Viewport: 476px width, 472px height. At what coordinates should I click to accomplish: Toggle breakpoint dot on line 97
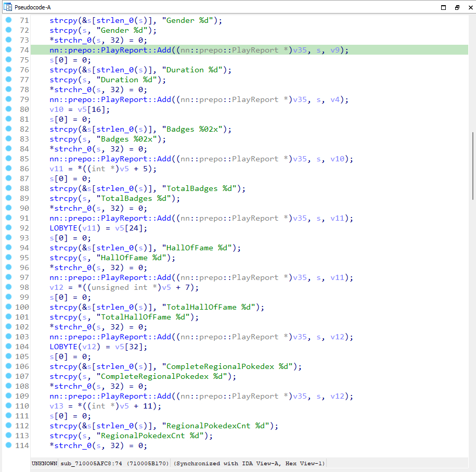[8, 277]
